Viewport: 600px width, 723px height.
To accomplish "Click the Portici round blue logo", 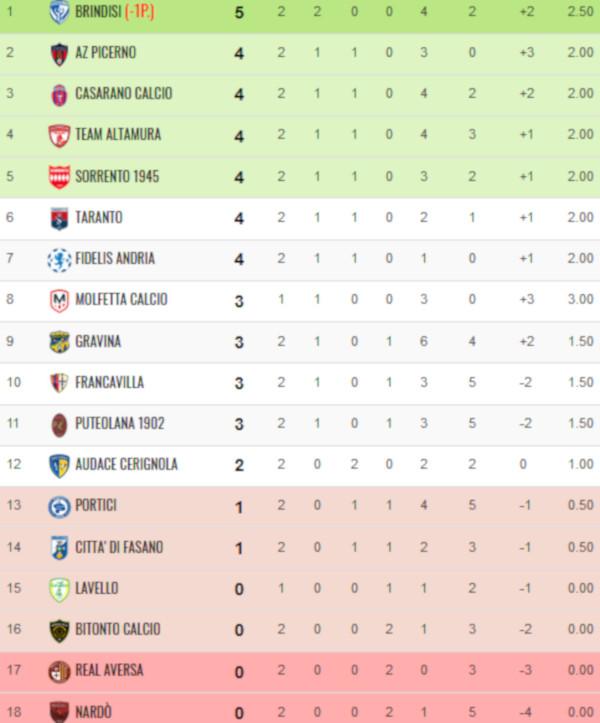I will 59,507.
